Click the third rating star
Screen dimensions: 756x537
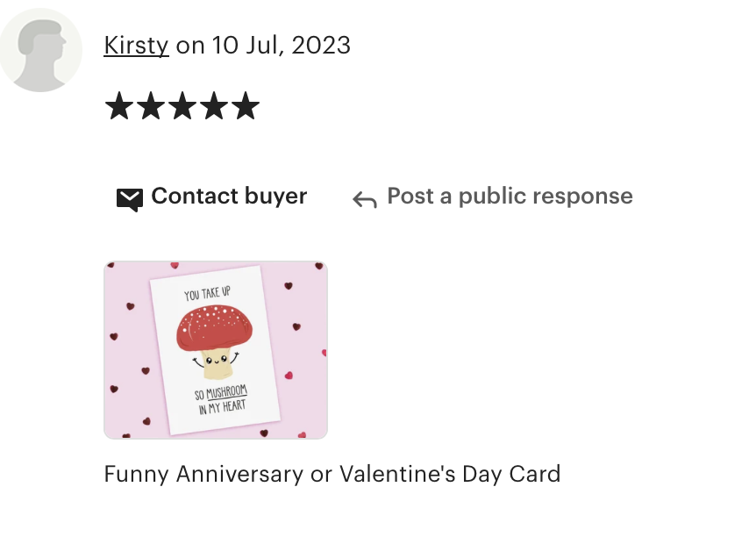[x=182, y=105]
